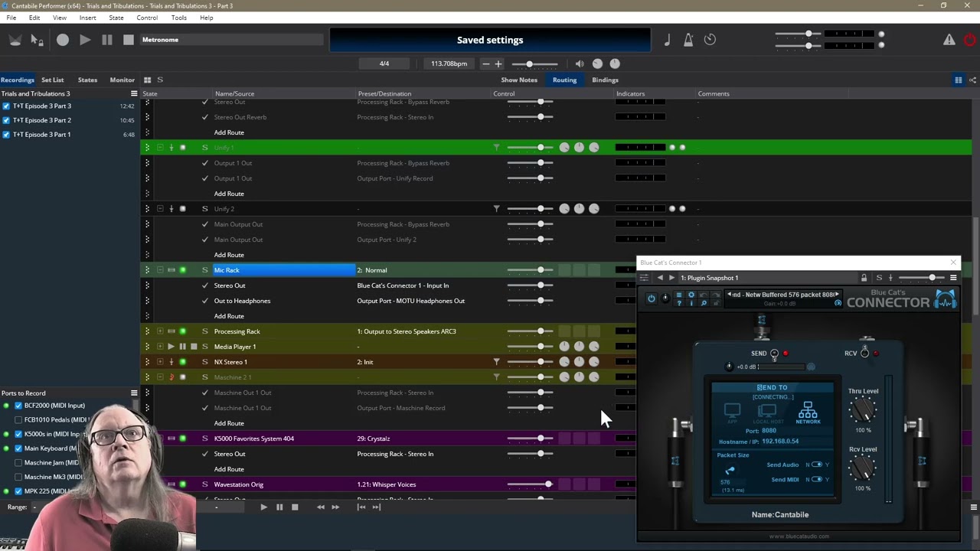Click the recording playback Play button at bottom

[x=263, y=507]
